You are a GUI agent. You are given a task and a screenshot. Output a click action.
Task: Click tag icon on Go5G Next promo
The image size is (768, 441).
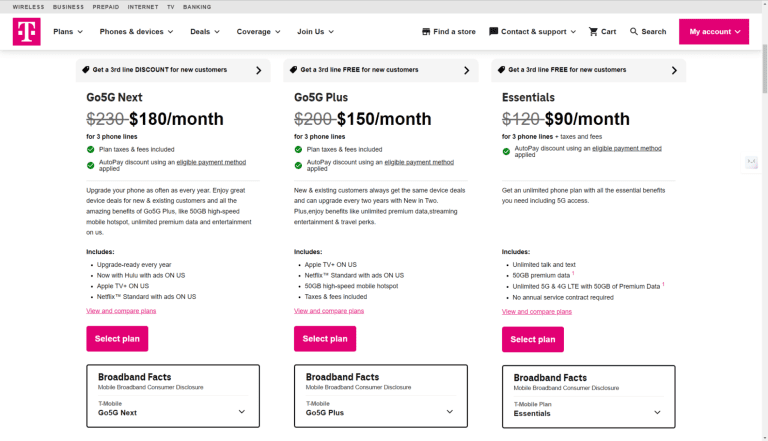[86, 70]
